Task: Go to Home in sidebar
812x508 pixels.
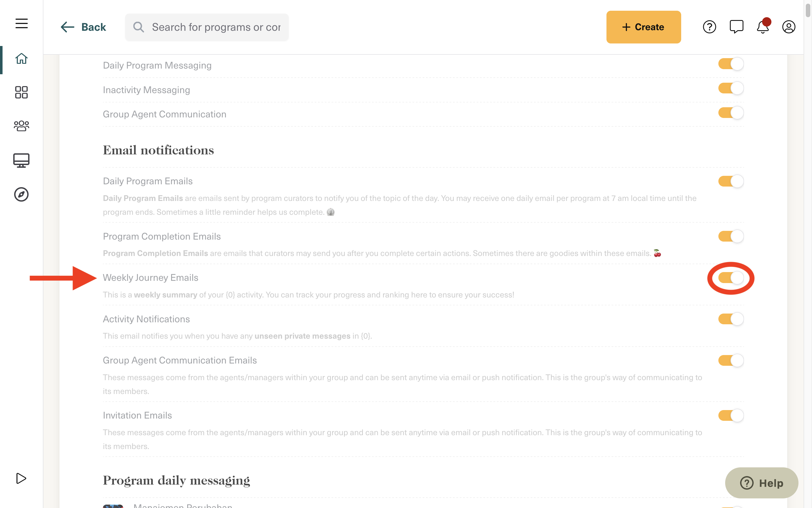Action: click(21, 58)
